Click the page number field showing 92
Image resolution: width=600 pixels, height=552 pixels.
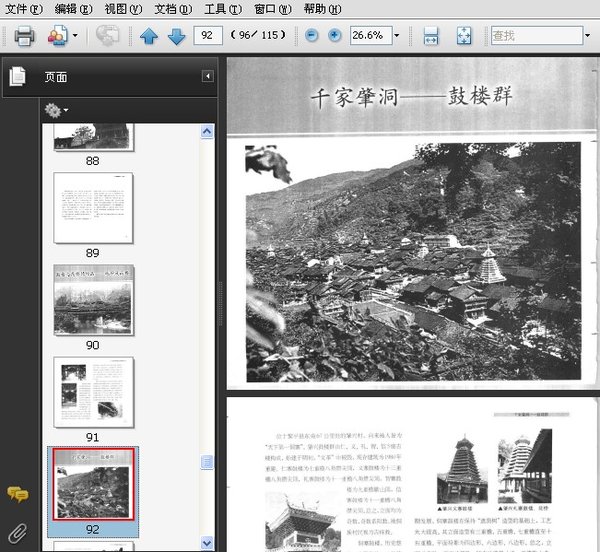tap(208, 36)
